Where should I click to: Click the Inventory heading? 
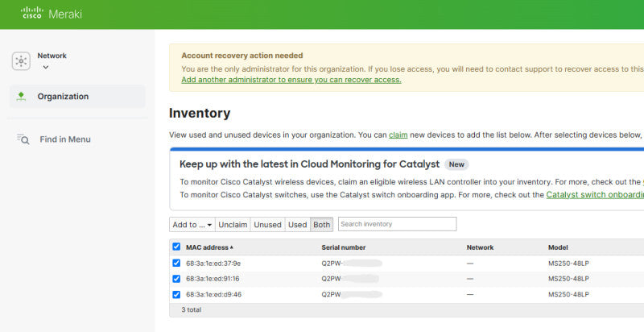(200, 113)
